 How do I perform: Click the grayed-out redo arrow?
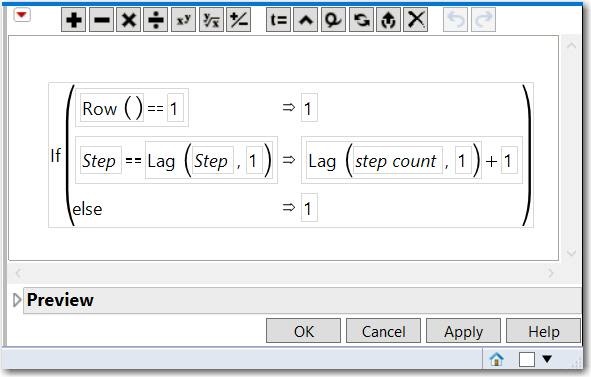tap(483, 20)
